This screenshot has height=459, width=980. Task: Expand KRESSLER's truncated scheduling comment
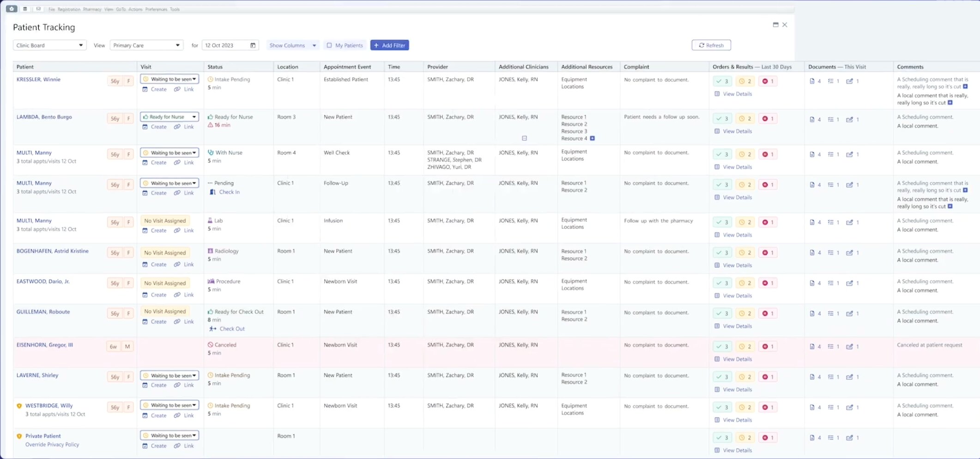965,86
